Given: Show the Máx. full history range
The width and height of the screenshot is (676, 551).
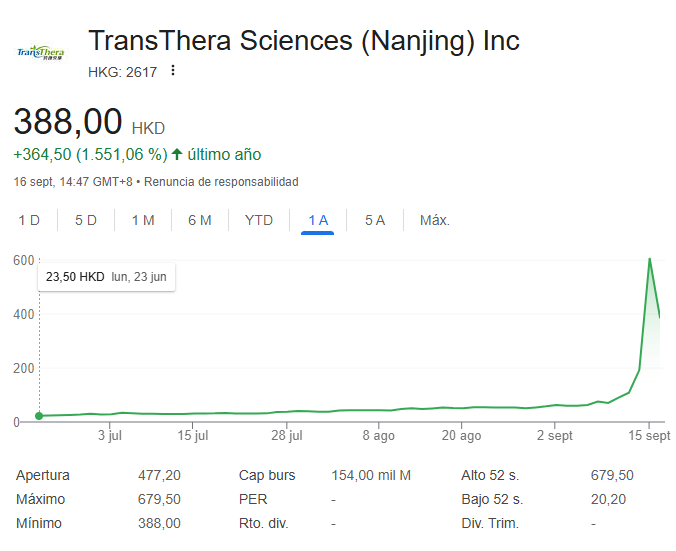Looking at the screenshot, I should (435, 220).
